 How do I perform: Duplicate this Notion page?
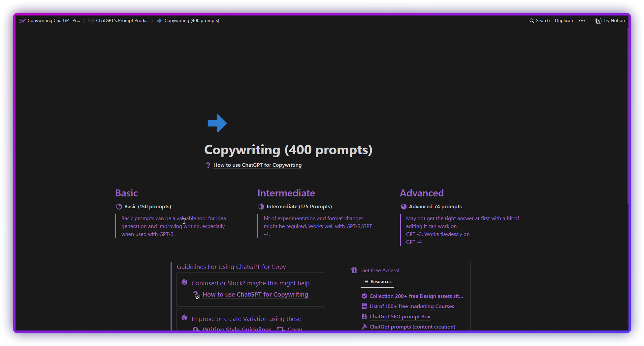564,20
